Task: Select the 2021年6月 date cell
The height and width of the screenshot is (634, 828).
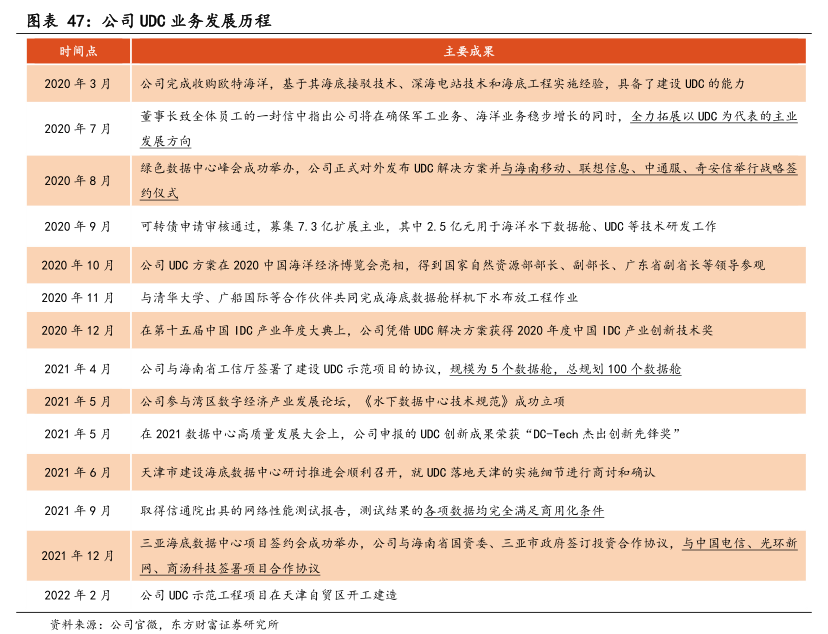Action: (x=78, y=472)
